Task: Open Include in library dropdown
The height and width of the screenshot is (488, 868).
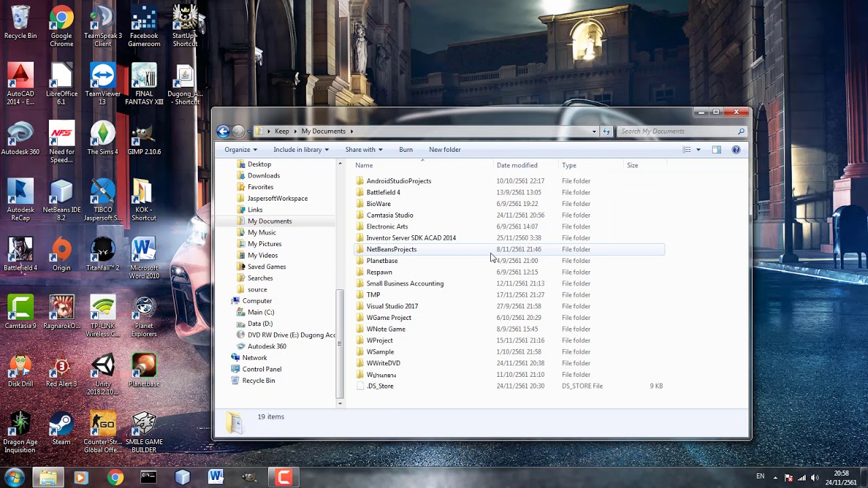Action: (301, 150)
